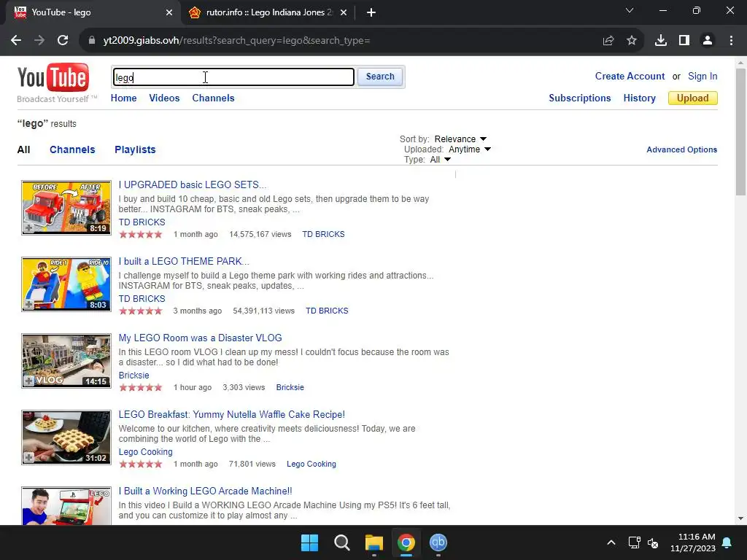Bookmark this page with star icon
Image resolution: width=747 pixels, height=560 pixels.
coord(632,41)
